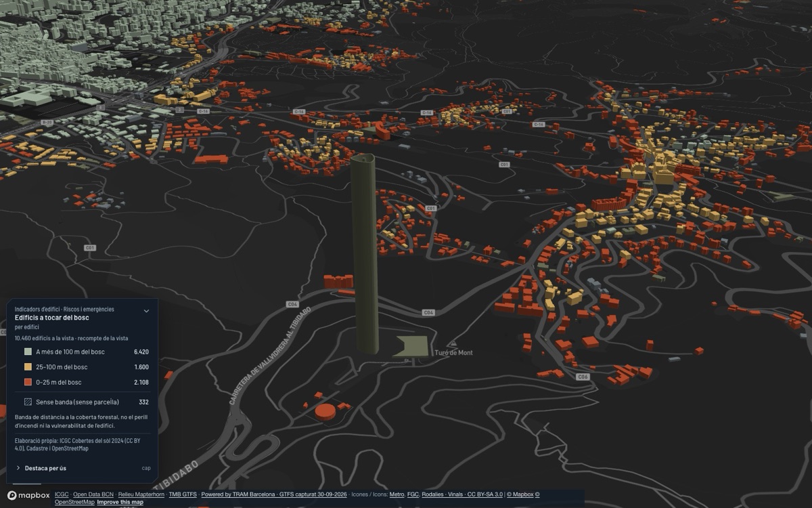The image size is (812, 508).
Task: Open the Relleu Mapterhorn link
Action: [x=141, y=494]
